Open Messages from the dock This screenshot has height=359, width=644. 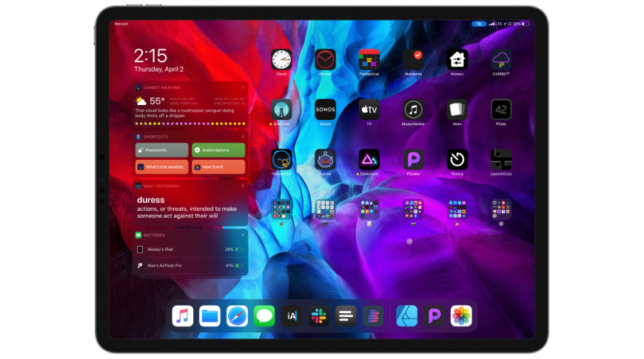(x=264, y=316)
